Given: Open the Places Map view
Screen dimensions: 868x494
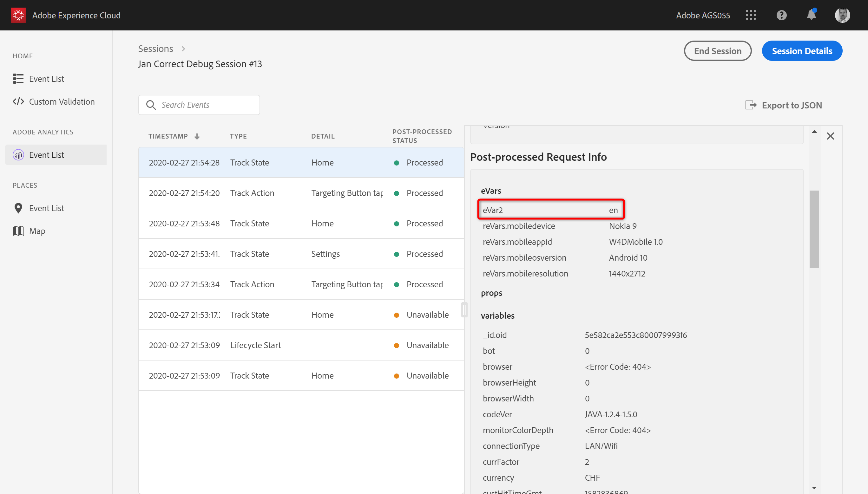Looking at the screenshot, I should [37, 231].
